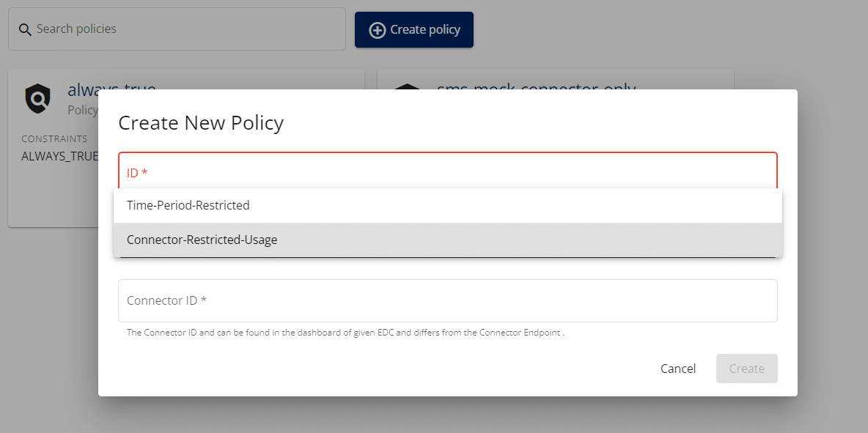Open the Create policy button
Screen dimensions: 868x433
pyautogui.click(x=414, y=30)
